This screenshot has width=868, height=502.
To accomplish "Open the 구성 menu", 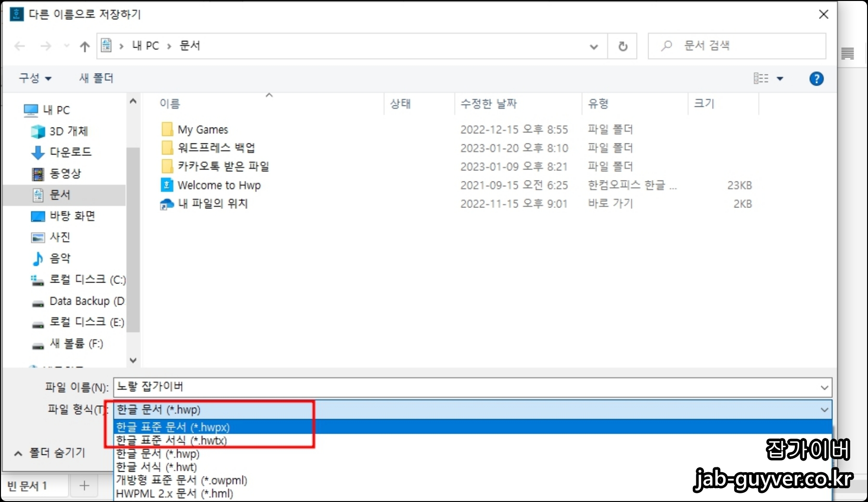I will click(x=35, y=78).
